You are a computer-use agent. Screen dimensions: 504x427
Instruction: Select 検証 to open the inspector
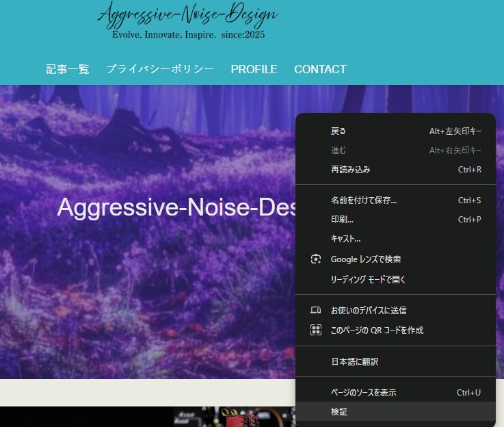[x=339, y=412]
